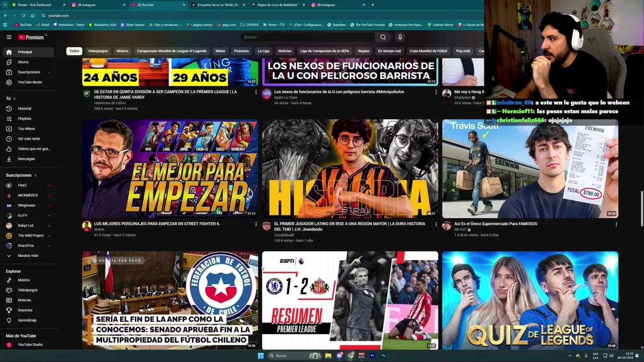Screen dimensions: 644x362
Task: Open Videos que me gustan
Action: click(29, 149)
